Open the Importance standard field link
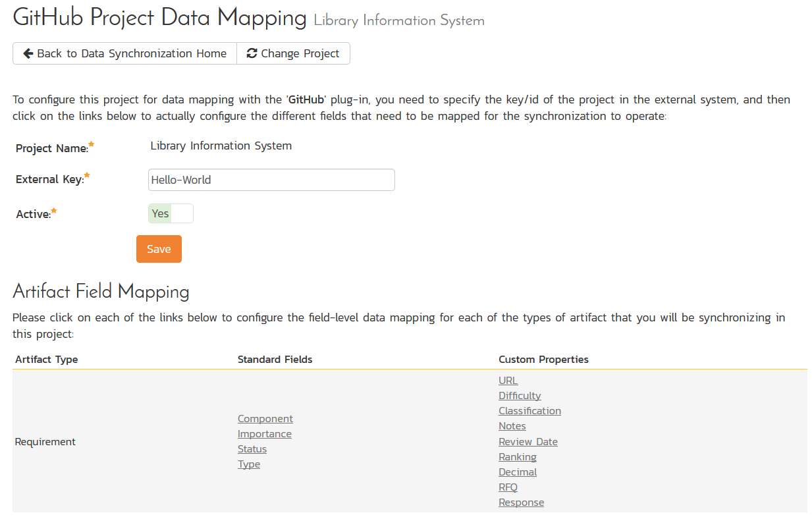Image resolution: width=812 pixels, height=517 pixels. (x=265, y=434)
